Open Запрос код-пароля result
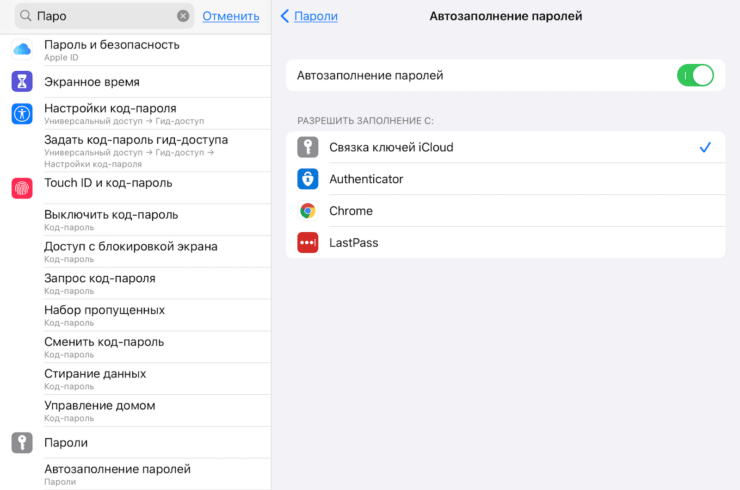The width and height of the screenshot is (740, 490). pyautogui.click(x=135, y=284)
